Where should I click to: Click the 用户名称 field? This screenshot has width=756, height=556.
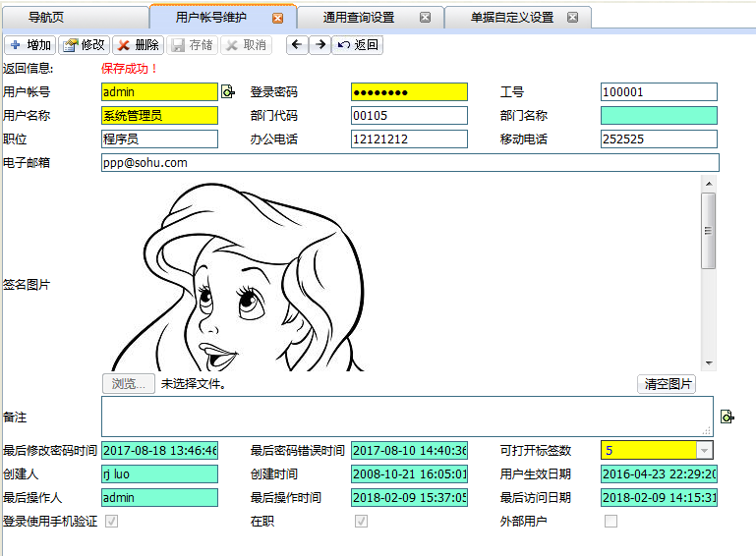pyautogui.click(x=159, y=116)
